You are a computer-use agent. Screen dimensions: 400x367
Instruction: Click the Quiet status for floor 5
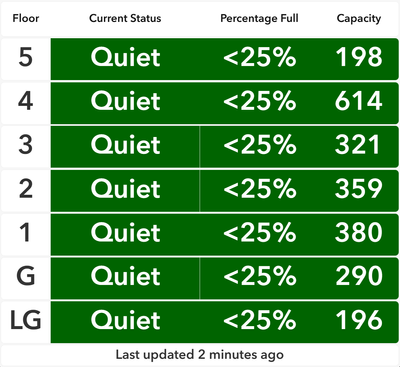pos(125,57)
